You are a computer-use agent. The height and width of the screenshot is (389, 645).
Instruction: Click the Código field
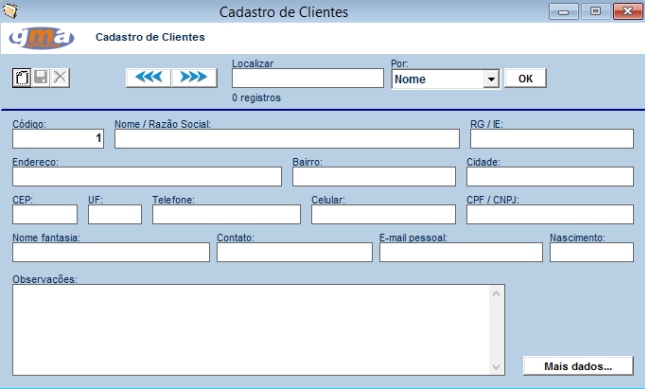coord(58,139)
